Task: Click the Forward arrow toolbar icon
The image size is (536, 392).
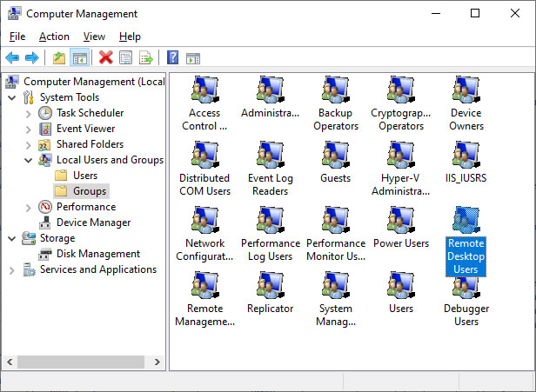Action: [32, 57]
